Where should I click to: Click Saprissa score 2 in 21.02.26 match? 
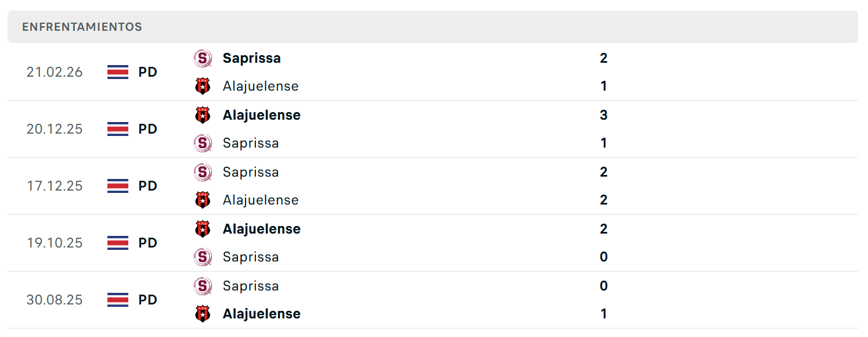coord(604,58)
